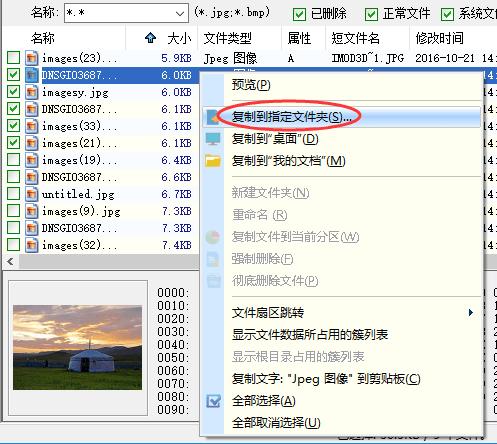
Task: Select the images(32) file name
Action: (80, 245)
